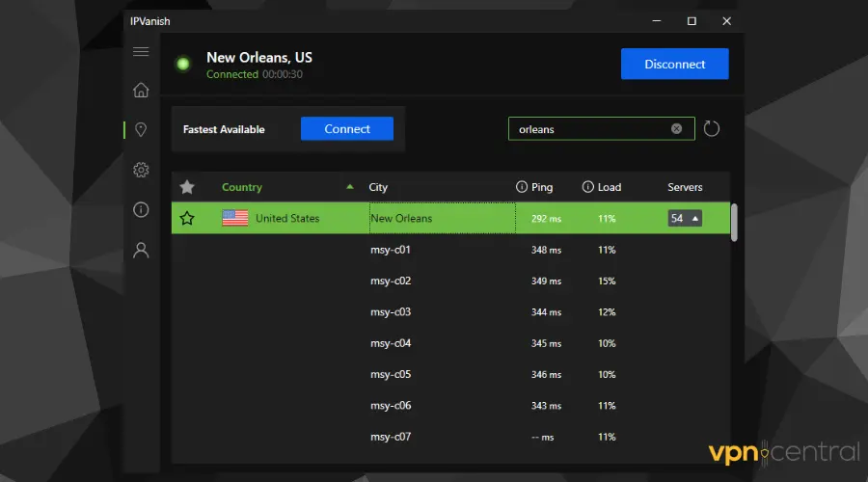The width and height of the screenshot is (868, 482).
Task: Click the Fastest Available label
Action: (x=224, y=129)
